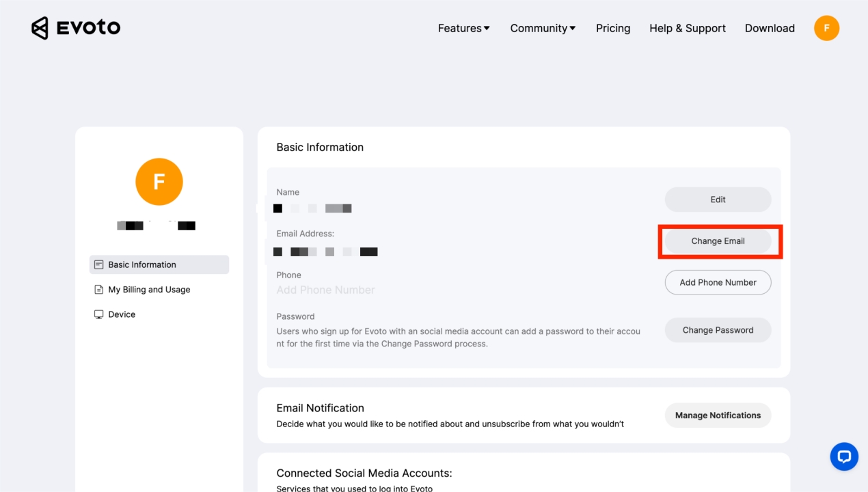868x492 pixels.
Task: Follow the Download link in the header
Action: click(x=770, y=28)
